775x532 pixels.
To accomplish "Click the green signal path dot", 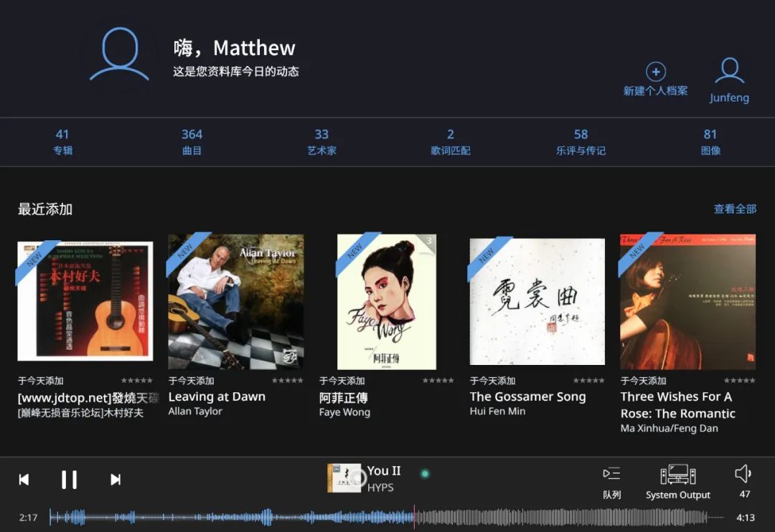I will point(425,474).
